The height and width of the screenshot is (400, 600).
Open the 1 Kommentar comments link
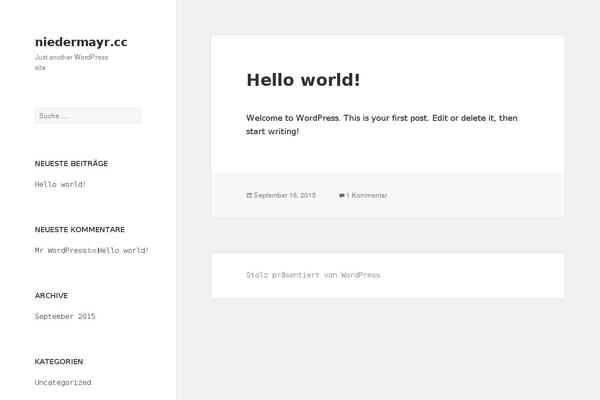(367, 196)
